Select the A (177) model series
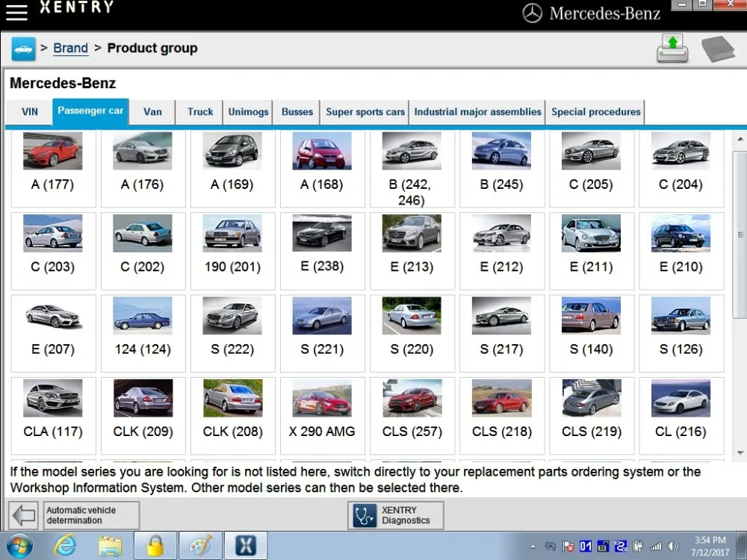 (x=53, y=169)
